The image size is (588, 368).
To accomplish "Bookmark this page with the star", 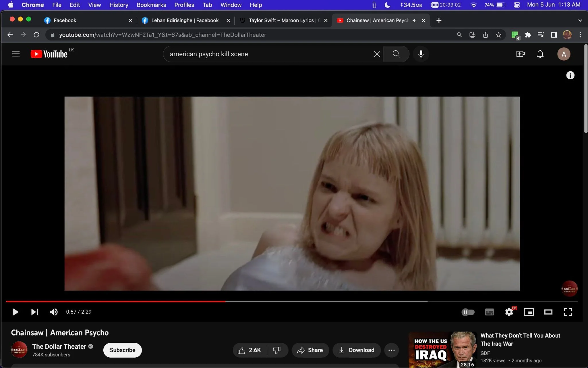I will (x=498, y=35).
